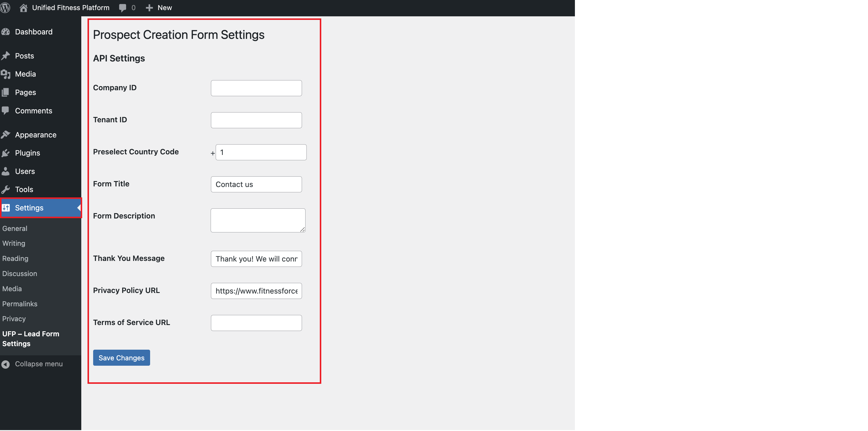The width and height of the screenshot is (868, 431).
Task: Click the Posts pushpin icon
Action: 6,56
